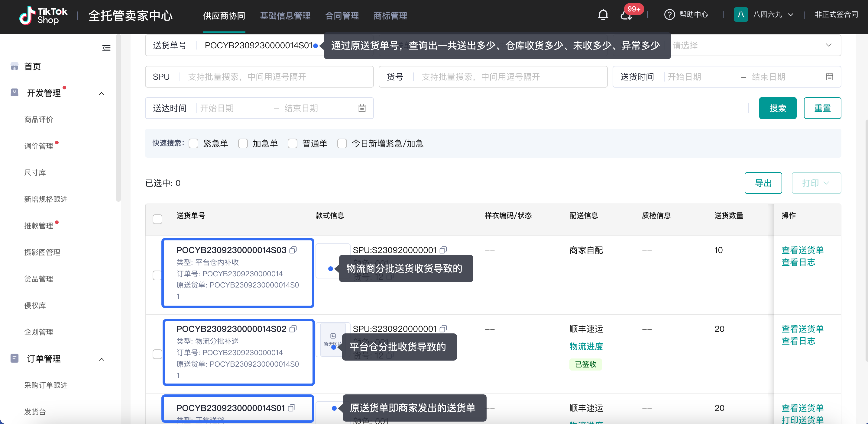Click the calendar icon in 送达时间 field

point(362,108)
